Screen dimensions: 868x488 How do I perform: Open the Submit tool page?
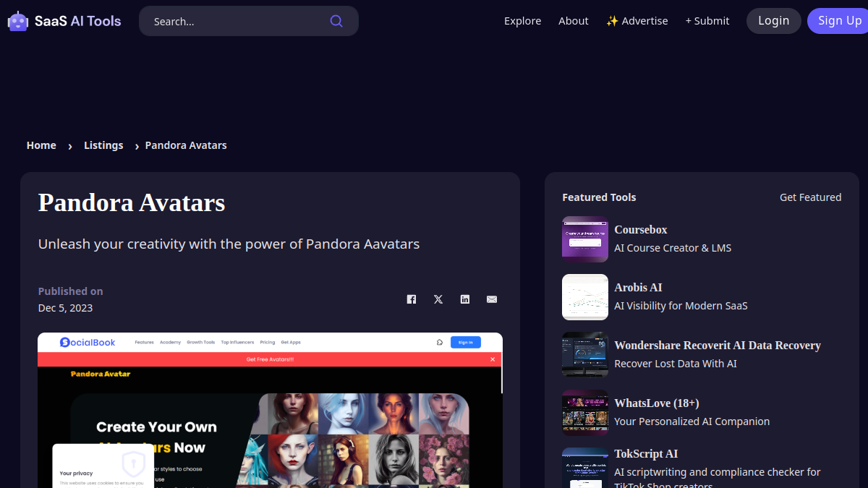coord(707,21)
